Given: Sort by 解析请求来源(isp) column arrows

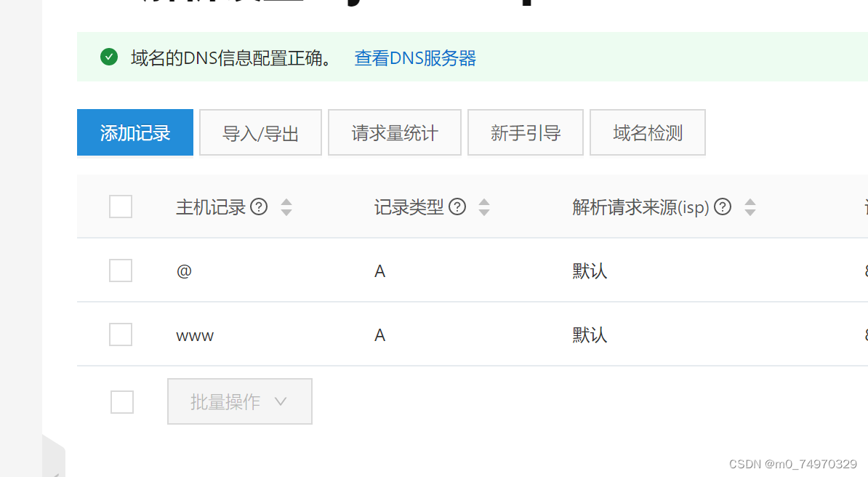Looking at the screenshot, I should 750,207.
